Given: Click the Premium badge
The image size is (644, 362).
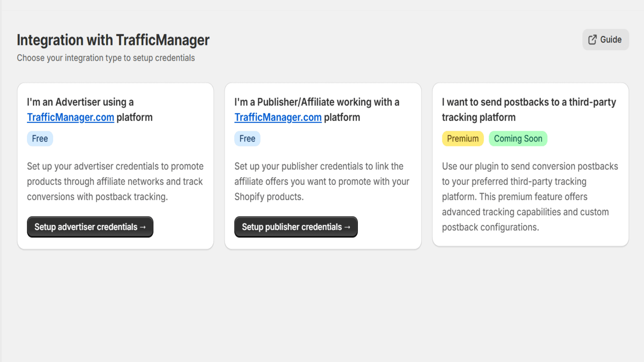Looking at the screenshot, I should click(x=462, y=138).
